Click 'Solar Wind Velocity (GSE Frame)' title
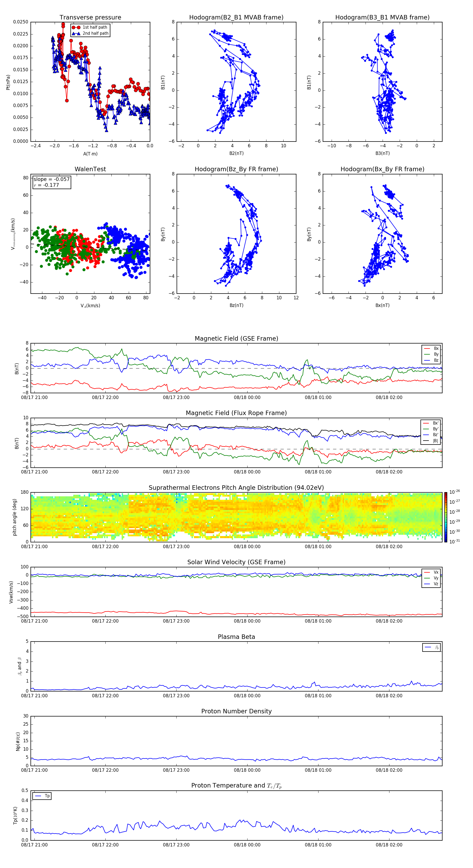This screenshot has height=868, width=473. [236, 562]
